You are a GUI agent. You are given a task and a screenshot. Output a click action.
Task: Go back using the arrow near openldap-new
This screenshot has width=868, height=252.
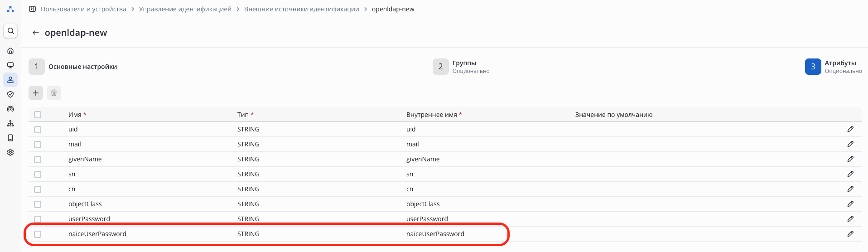(x=36, y=33)
